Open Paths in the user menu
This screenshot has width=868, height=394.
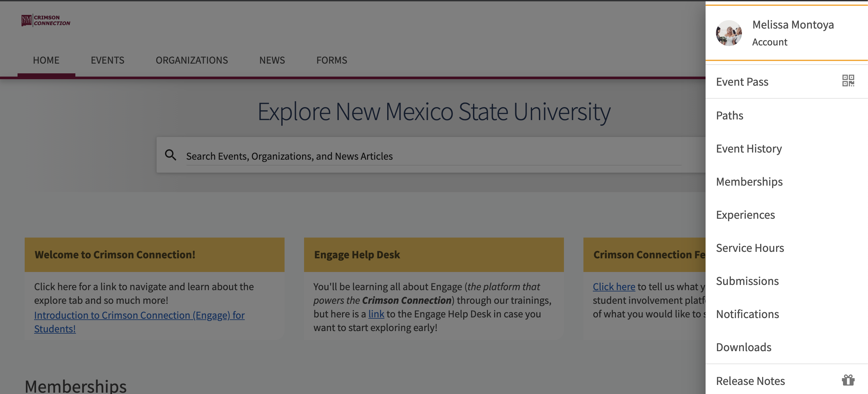click(730, 116)
